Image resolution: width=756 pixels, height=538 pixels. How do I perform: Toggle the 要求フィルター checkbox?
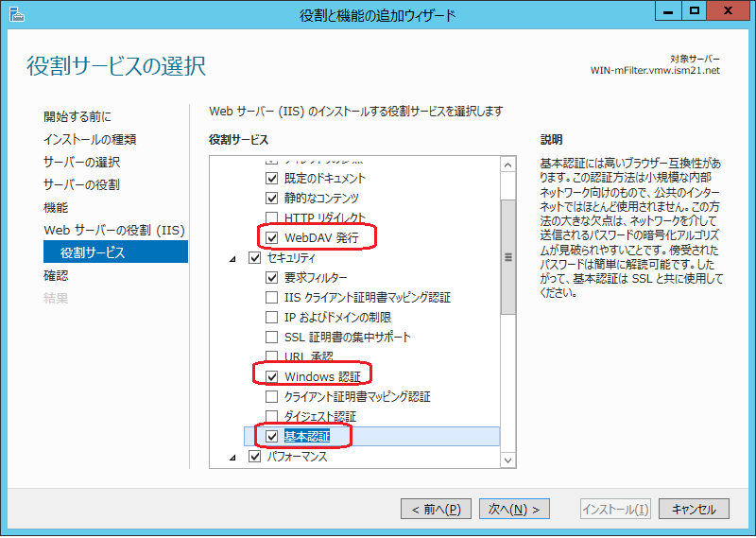click(x=272, y=277)
